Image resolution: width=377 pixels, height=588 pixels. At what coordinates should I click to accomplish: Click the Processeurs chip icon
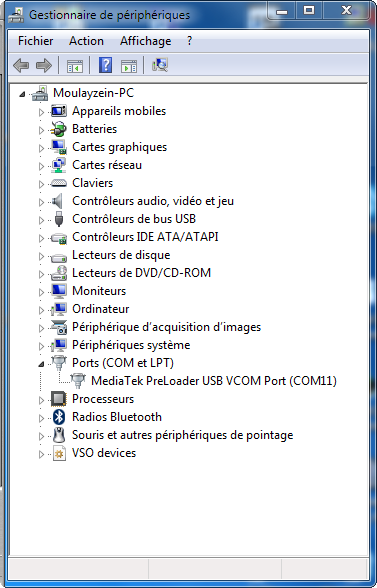point(59,399)
